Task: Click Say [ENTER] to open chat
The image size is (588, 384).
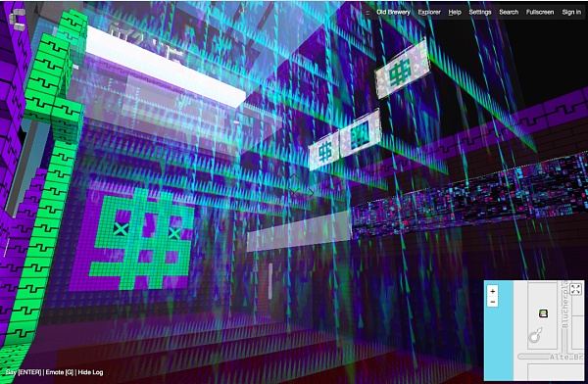Action: [x=24, y=372]
